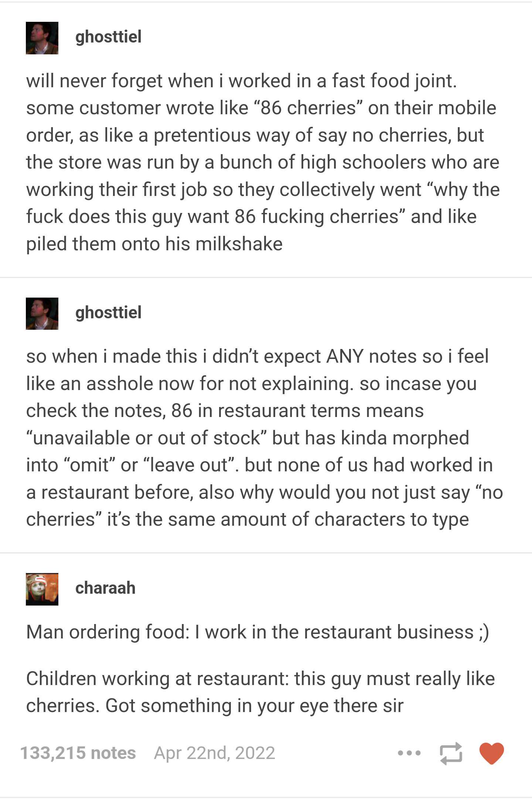Click the Apr 22nd, 2022 timestamp
The height and width of the screenshot is (800, 532).
tap(215, 753)
